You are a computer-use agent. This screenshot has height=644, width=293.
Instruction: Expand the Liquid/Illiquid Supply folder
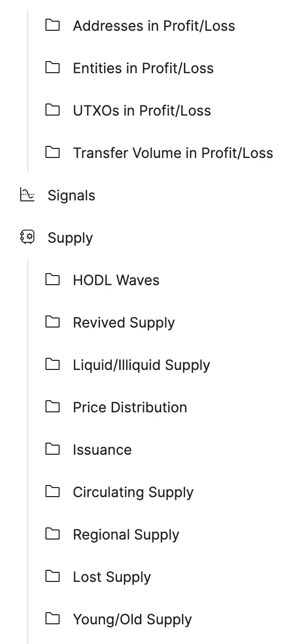click(x=141, y=365)
